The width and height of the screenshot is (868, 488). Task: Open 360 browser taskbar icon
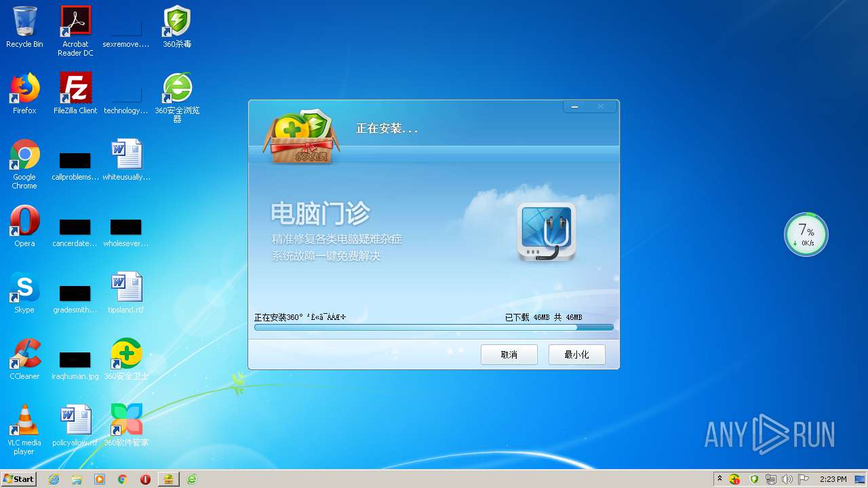coord(192,479)
